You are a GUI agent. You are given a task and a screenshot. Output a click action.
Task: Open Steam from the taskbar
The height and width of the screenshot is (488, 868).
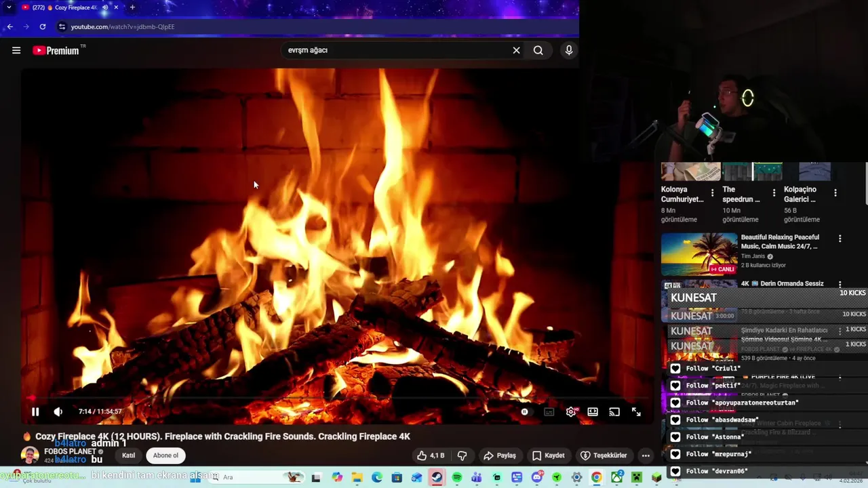pyautogui.click(x=436, y=477)
